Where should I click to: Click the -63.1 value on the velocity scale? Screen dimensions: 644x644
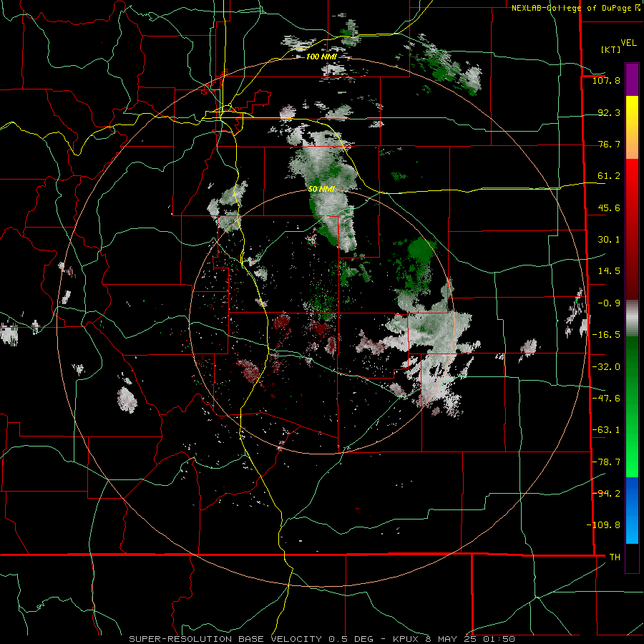pyautogui.click(x=606, y=430)
